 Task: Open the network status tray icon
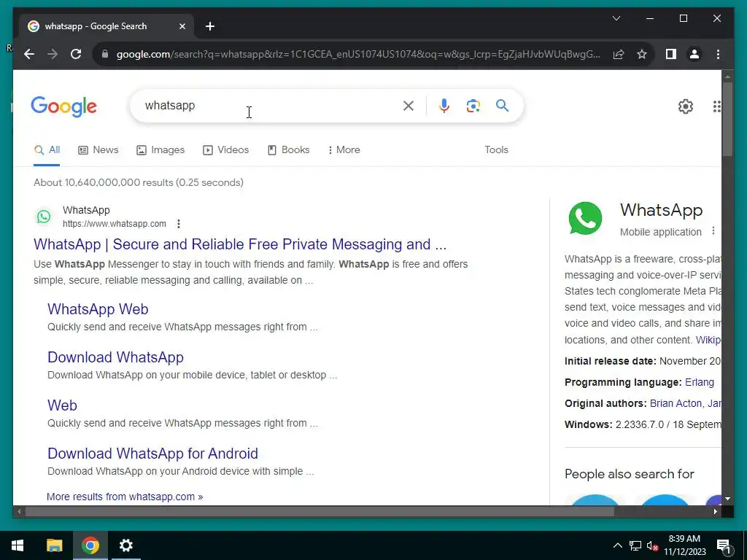pyautogui.click(x=635, y=545)
